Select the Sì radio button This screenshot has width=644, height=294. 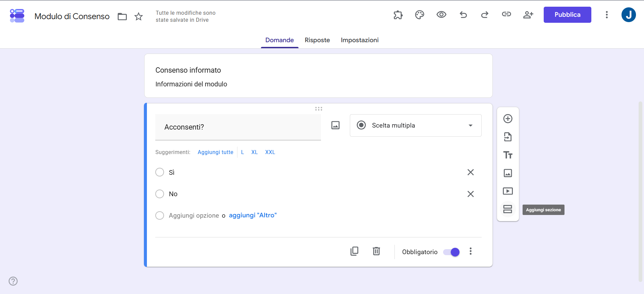(160, 172)
